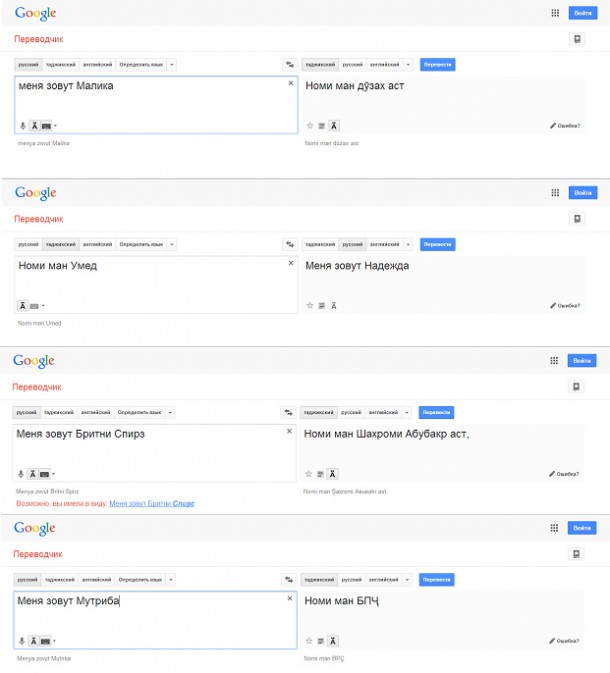This screenshot has height=673, width=610.
Task: Click the star icon under "Номи ман БПҶ"
Action: tap(310, 641)
